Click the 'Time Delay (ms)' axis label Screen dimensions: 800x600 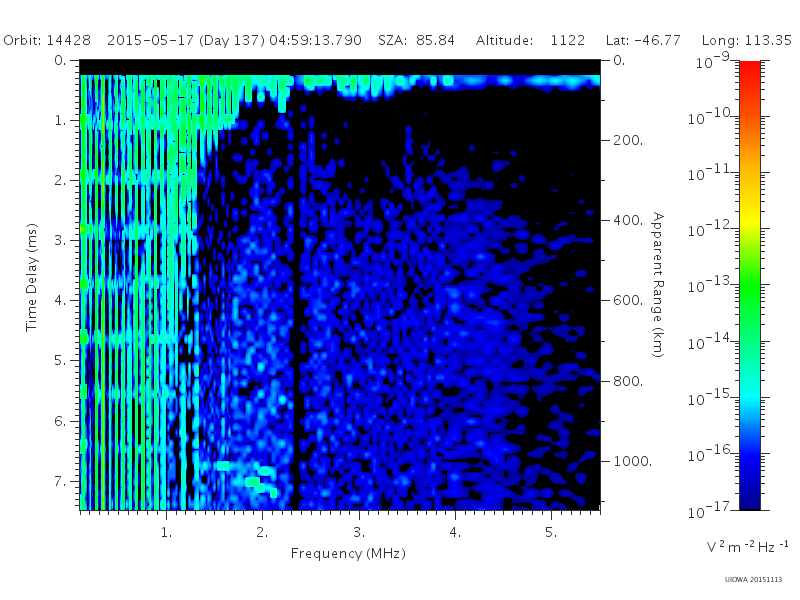tap(32, 277)
